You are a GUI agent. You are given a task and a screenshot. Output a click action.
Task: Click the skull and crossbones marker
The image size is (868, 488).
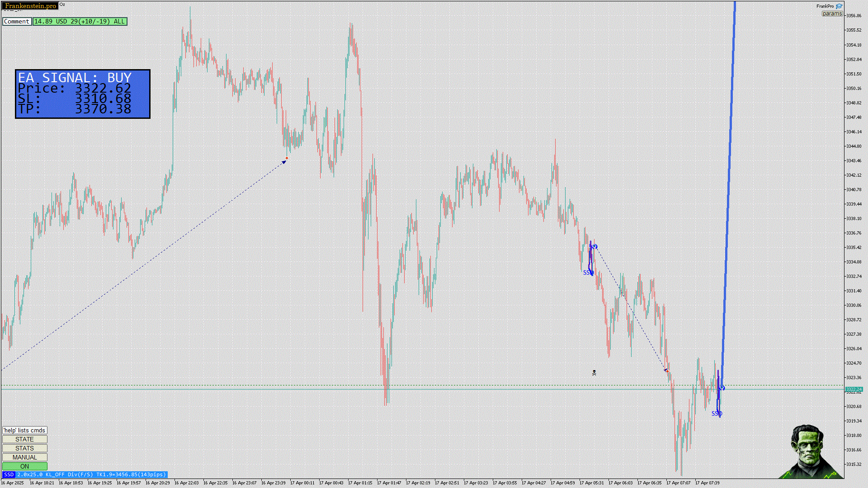pyautogui.click(x=594, y=373)
